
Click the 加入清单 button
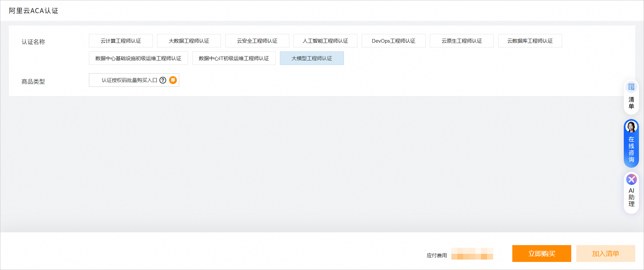[606, 254]
